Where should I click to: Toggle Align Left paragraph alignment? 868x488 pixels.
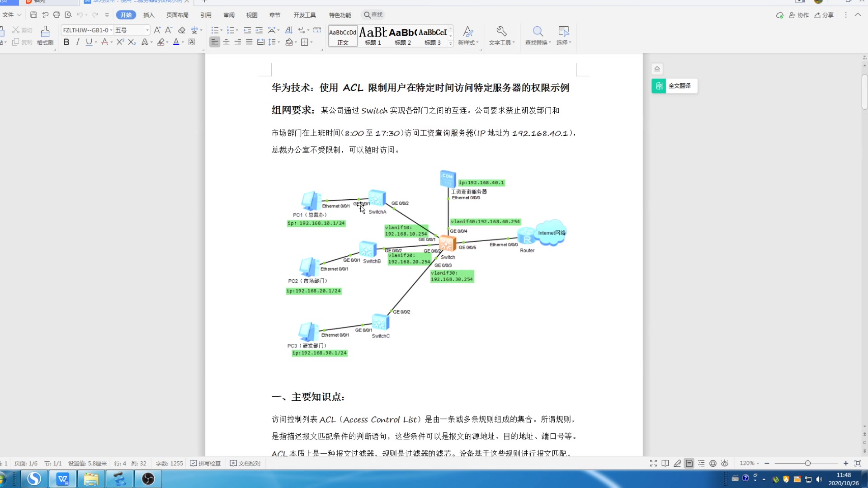pos(215,42)
